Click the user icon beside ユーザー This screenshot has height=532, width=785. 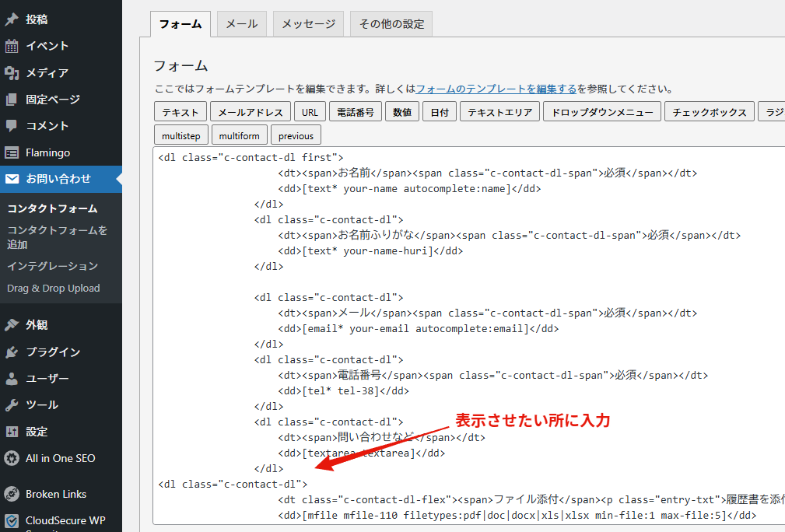[x=12, y=379]
